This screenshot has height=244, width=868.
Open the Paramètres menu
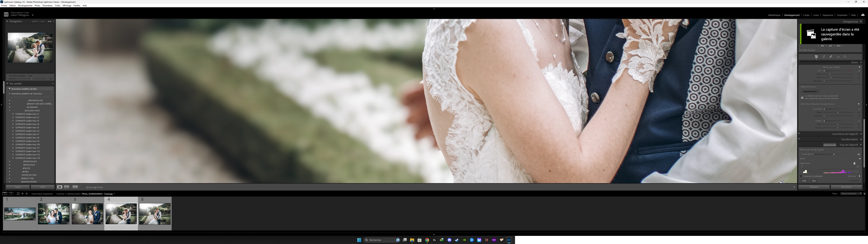coord(47,5)
